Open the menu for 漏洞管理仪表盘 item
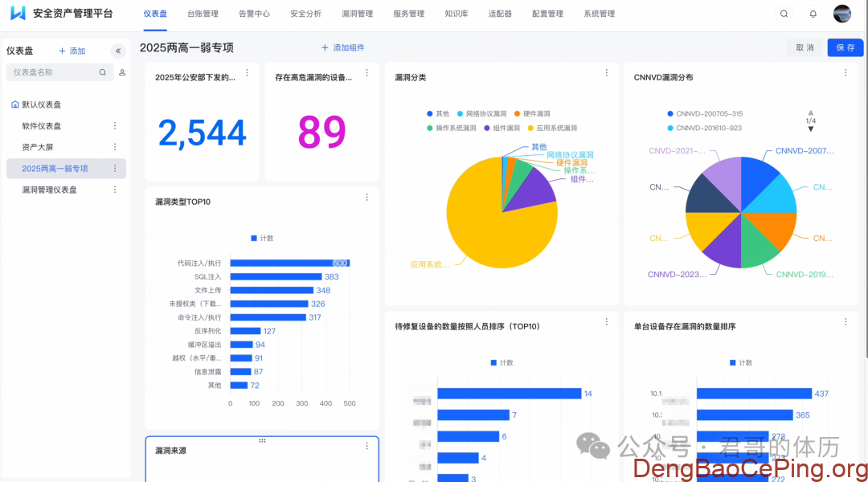The height and width of the screenshot is (482, 868). 115,190
